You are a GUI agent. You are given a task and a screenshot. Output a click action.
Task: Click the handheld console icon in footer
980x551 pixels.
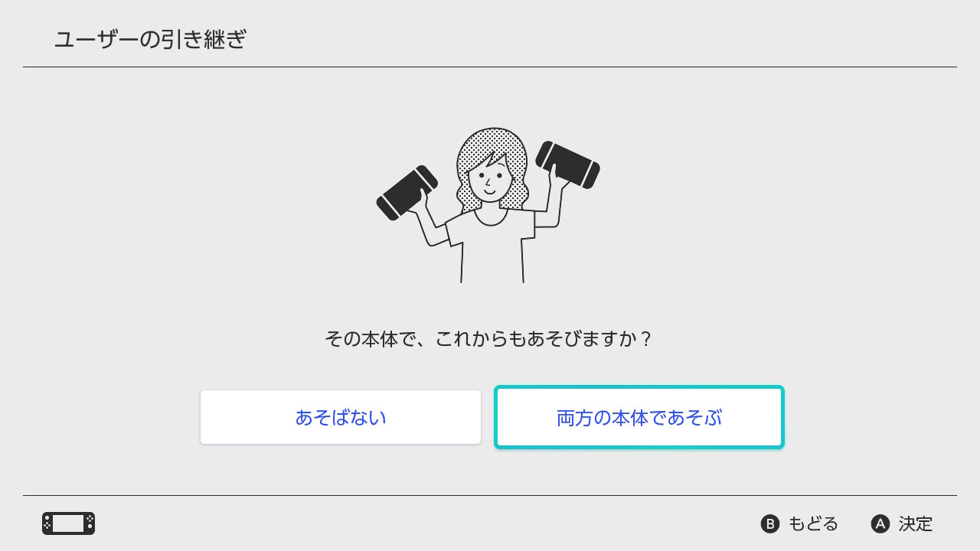pos(68,523)
